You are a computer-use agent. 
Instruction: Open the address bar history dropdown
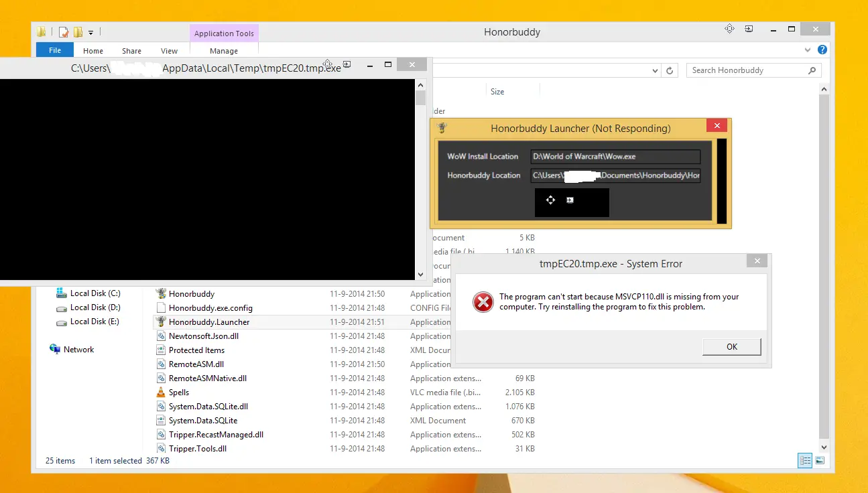656,70
